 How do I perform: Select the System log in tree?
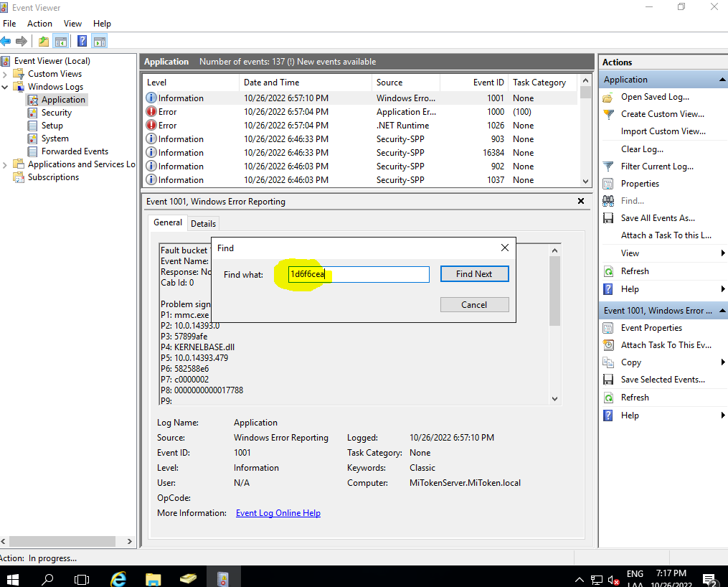55,138
